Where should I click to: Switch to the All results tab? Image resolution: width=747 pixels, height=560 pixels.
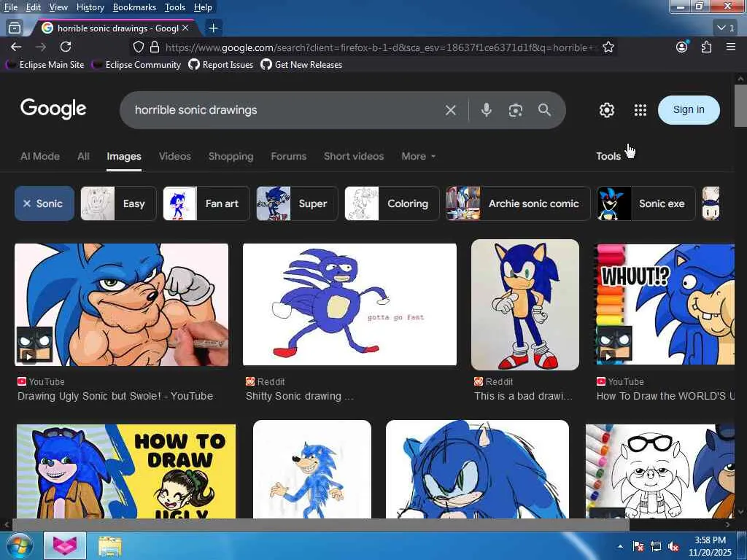(83, 156)
